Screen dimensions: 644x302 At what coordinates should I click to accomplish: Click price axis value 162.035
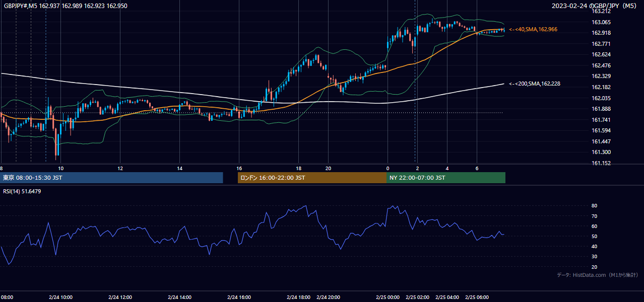click(601, 98)
